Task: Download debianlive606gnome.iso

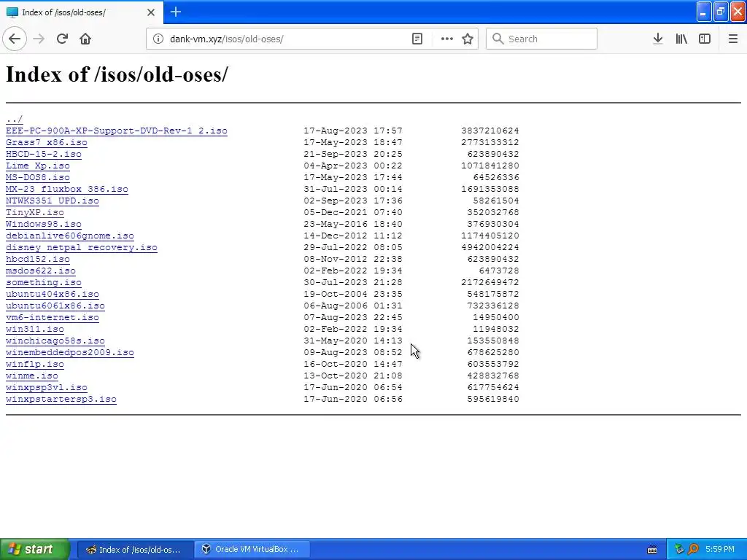Action: coord(70,236)
